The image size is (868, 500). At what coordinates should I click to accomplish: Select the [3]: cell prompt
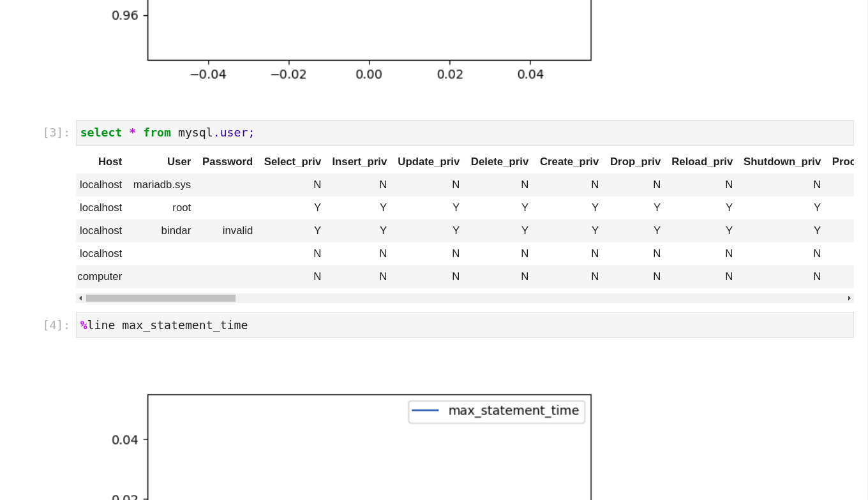pyautogui.click(x=56, y=133)
